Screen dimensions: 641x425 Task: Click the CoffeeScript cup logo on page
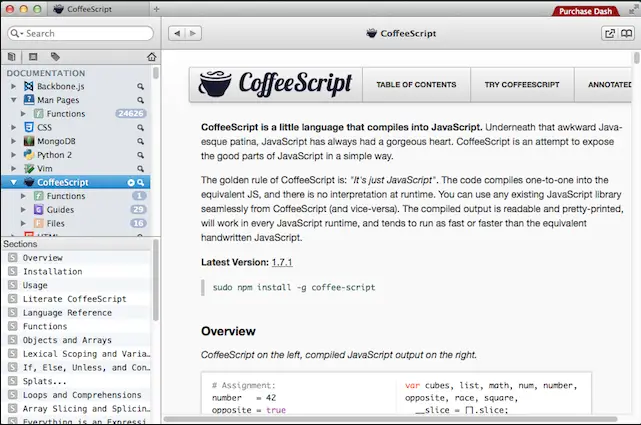(215, 84)
